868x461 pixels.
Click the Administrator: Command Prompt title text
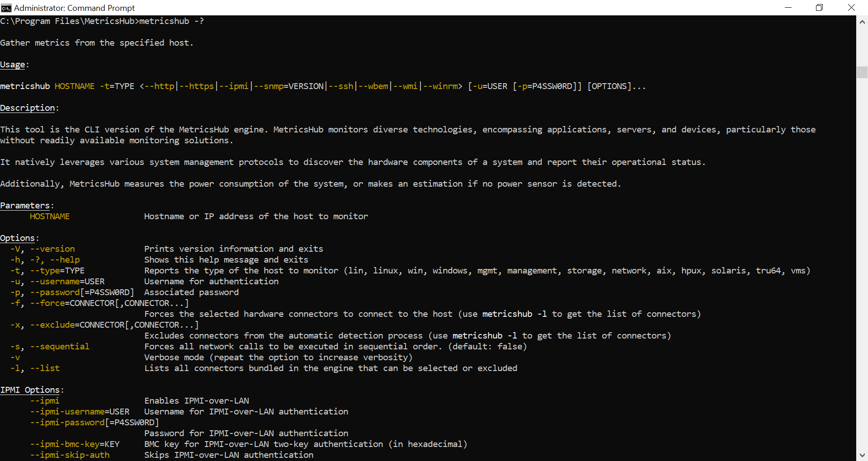[75, 8]
